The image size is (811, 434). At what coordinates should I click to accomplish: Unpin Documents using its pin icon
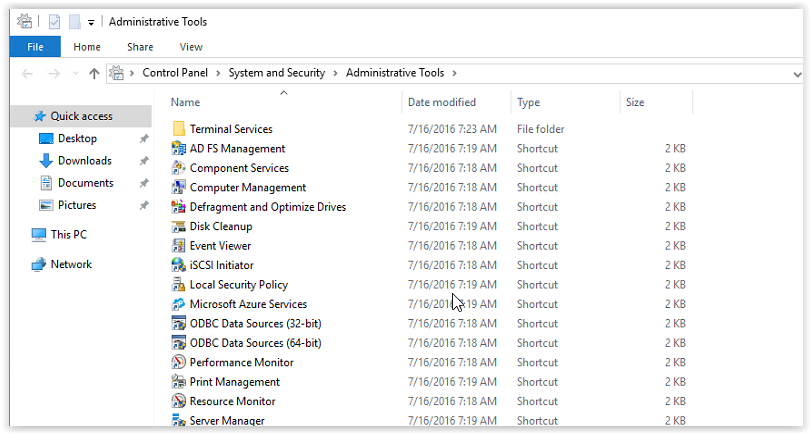tap(144, 183)
